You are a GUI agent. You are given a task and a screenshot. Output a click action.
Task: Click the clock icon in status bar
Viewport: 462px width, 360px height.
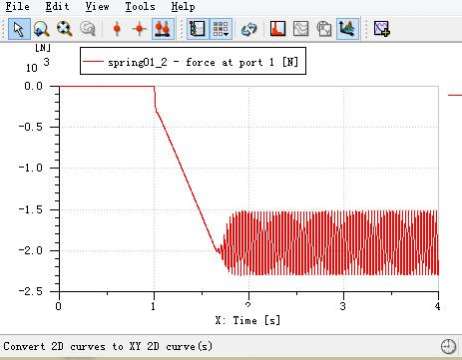[x=448, y=347]
